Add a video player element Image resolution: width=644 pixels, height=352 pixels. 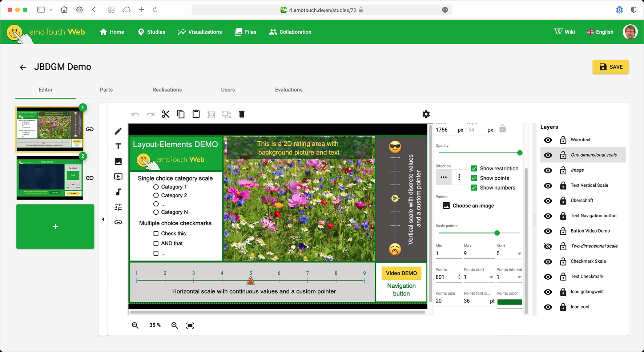pyautogui.click(x=118, y=177)
